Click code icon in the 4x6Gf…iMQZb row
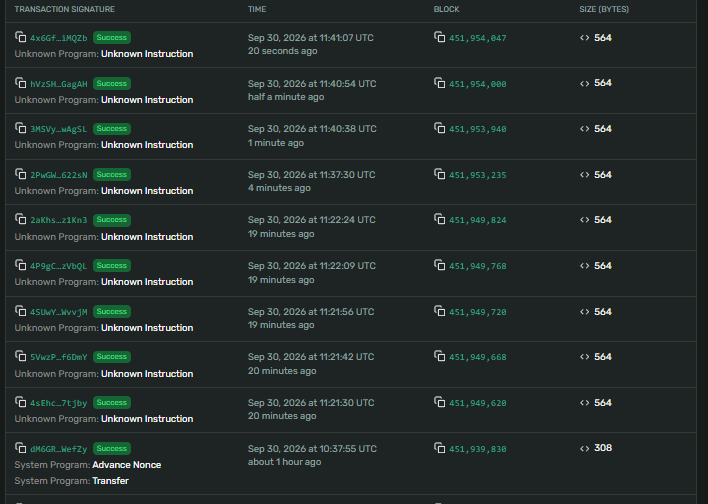This screenshot has height=504, width=708. (x=584, y=38)
